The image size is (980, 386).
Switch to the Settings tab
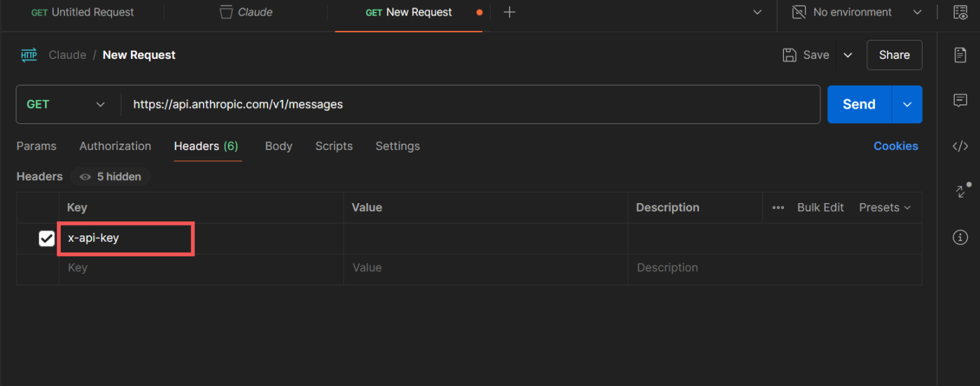(x=398, y=146)
